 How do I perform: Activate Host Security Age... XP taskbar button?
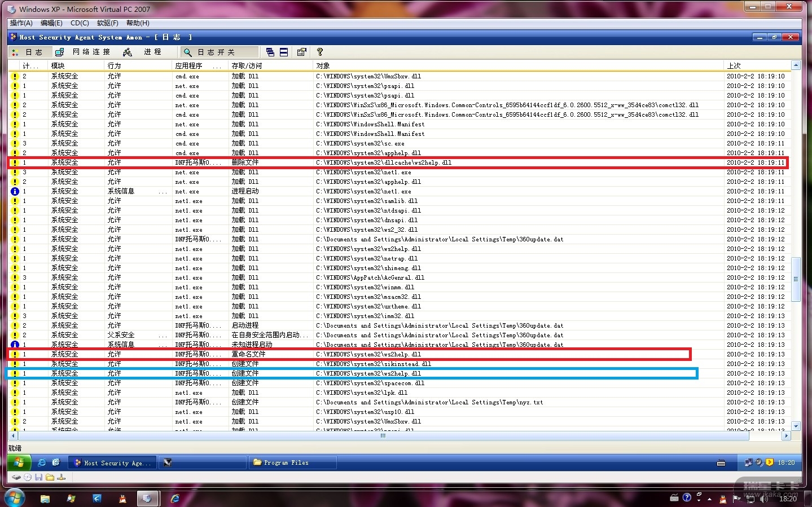coord(113,462)
